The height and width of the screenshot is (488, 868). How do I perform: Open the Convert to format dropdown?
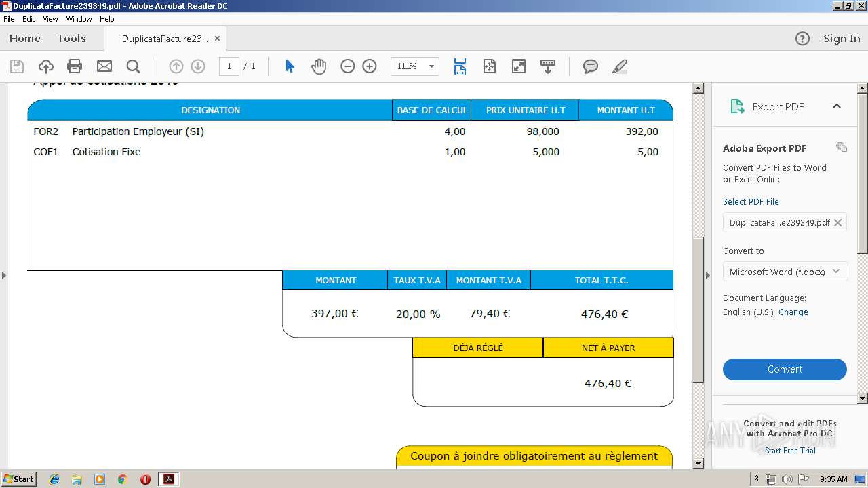(x=785, y=272)
